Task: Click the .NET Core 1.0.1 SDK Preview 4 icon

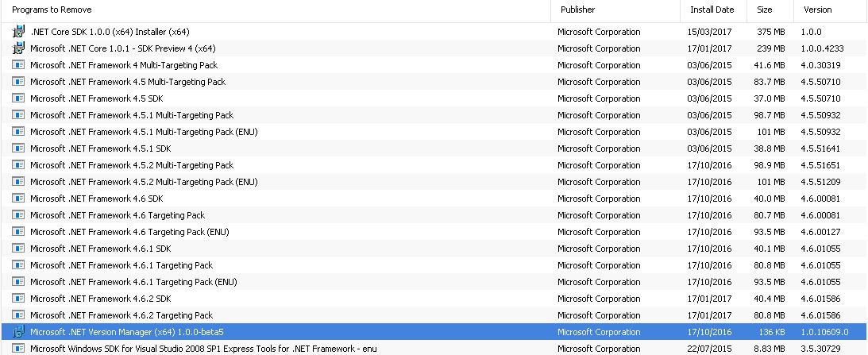Action: click(18, 48)
